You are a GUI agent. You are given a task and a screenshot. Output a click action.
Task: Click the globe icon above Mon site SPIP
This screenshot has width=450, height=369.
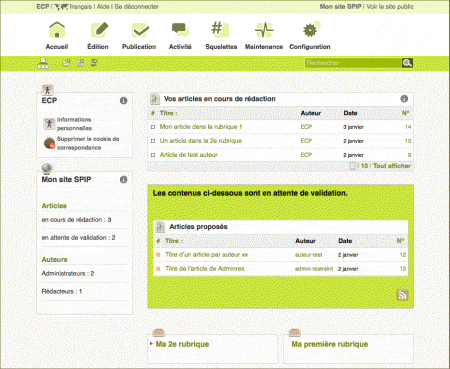pos(47,168)
